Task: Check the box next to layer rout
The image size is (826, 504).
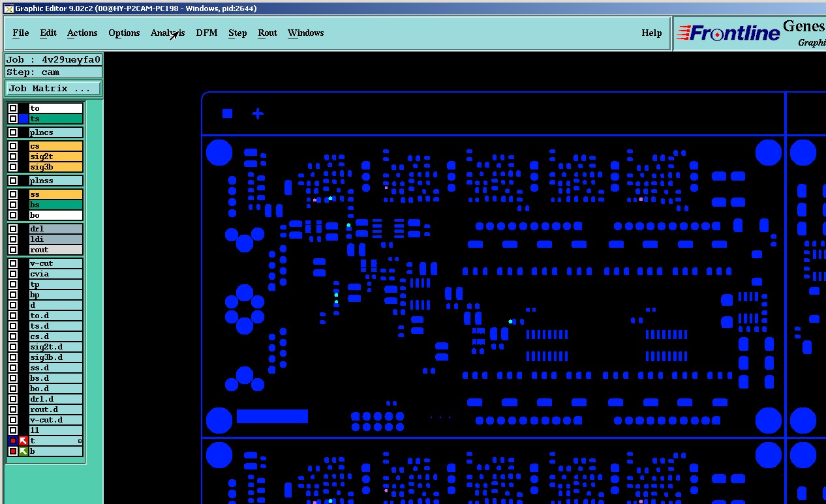Action: coord(13,250)
